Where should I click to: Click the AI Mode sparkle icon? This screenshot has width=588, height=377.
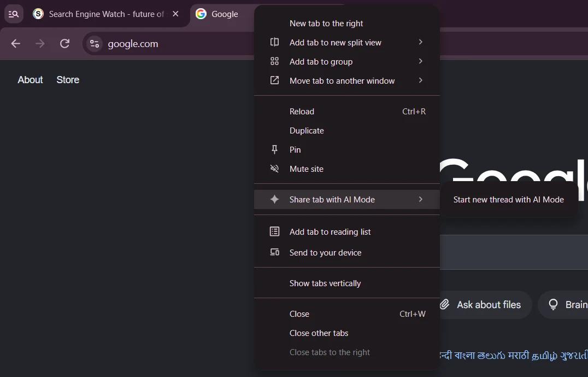coord(274,199)
